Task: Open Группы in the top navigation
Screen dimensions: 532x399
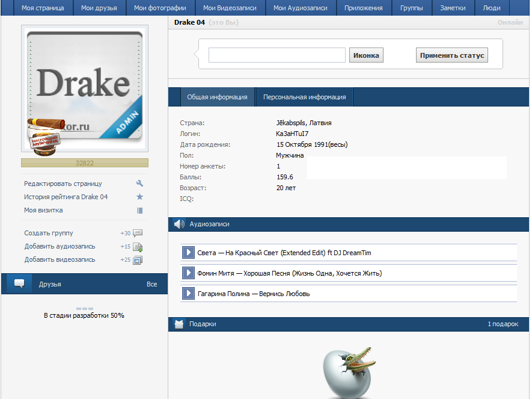Action: click(412, 8)
